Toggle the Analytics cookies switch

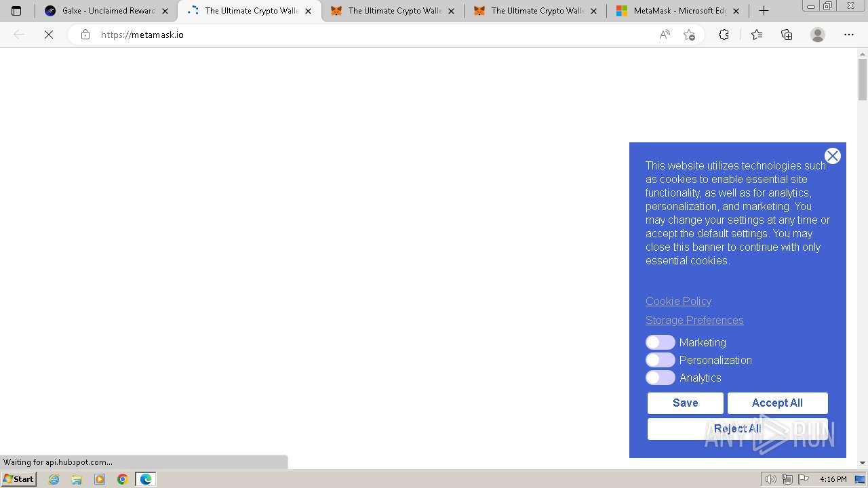click(660, 378)
